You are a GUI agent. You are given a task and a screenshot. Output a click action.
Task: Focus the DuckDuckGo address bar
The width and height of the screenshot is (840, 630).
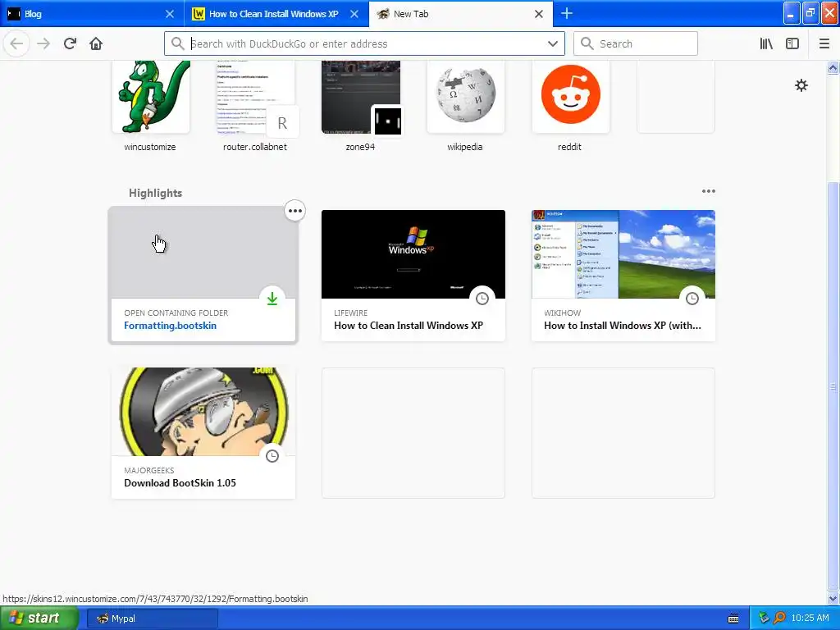click(x=364, y=43)
